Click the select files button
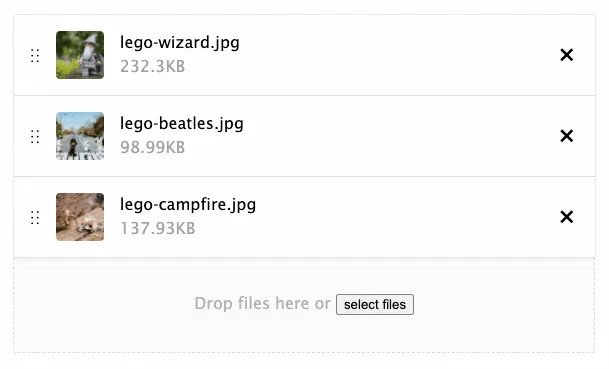 point(375,305)
